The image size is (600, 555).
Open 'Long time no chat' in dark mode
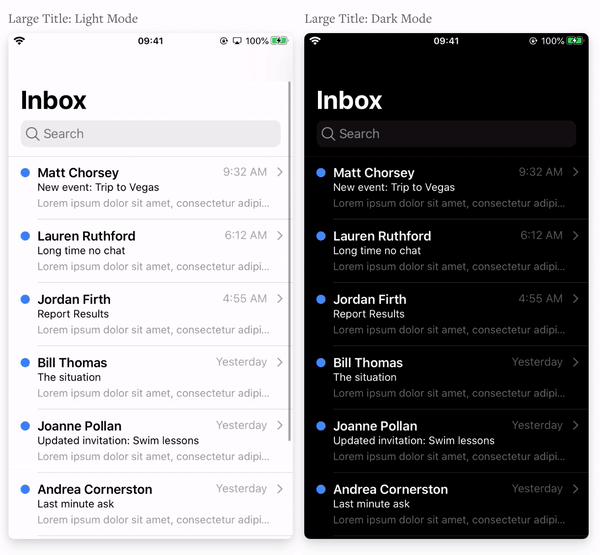377,251
